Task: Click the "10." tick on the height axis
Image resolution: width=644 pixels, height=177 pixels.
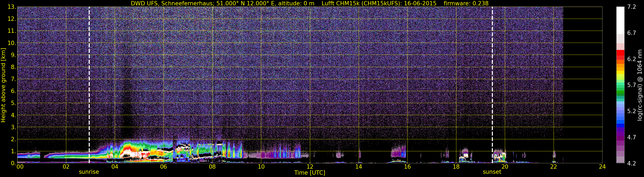Action: pyautogui.click(x=12, y=43)
